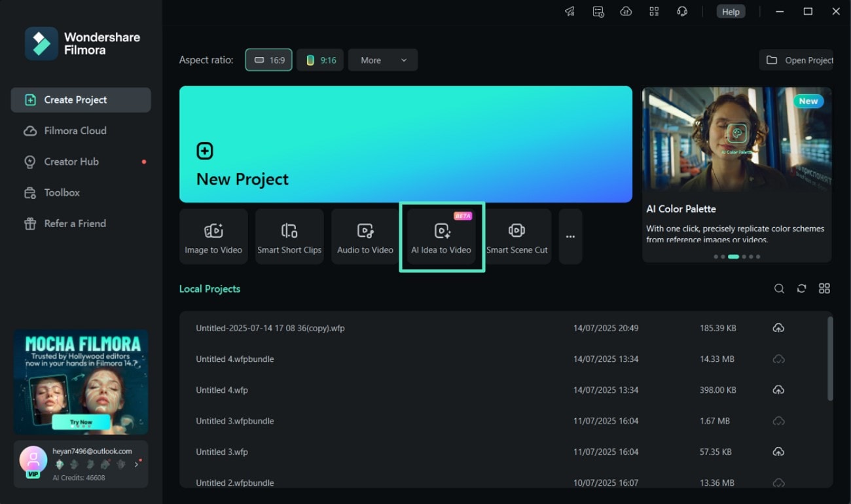Expand the More aspect ratio dropdown

click(383, 60)
